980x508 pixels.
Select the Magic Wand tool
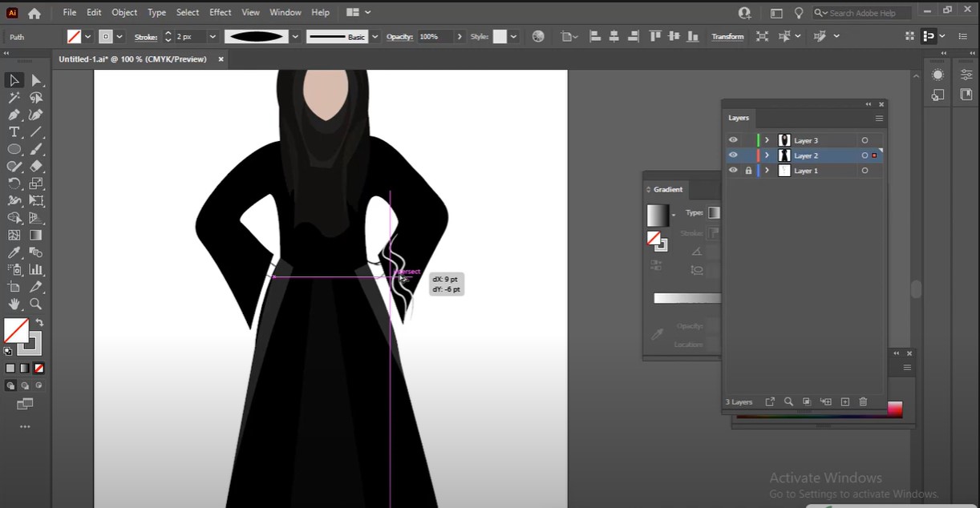point(14,98)
